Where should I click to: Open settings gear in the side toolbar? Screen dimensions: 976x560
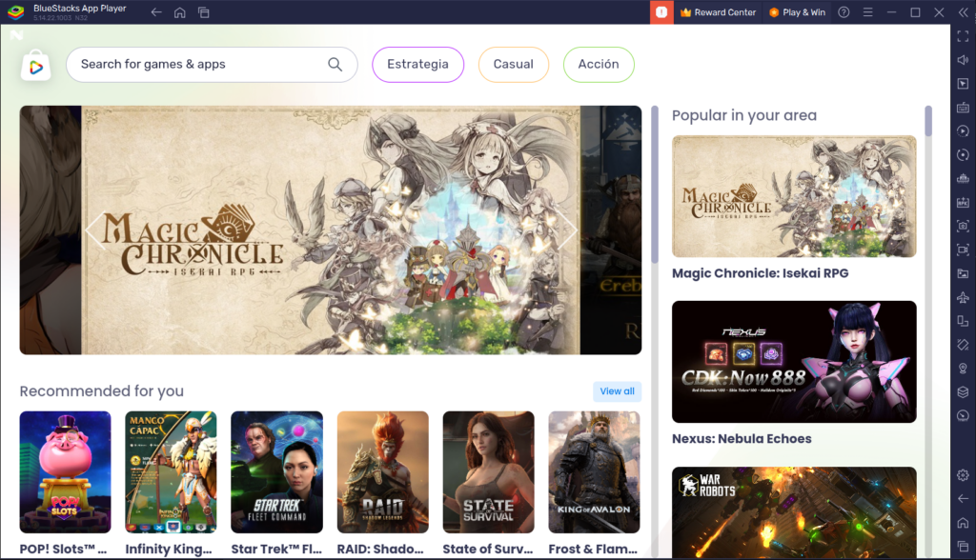963,474
